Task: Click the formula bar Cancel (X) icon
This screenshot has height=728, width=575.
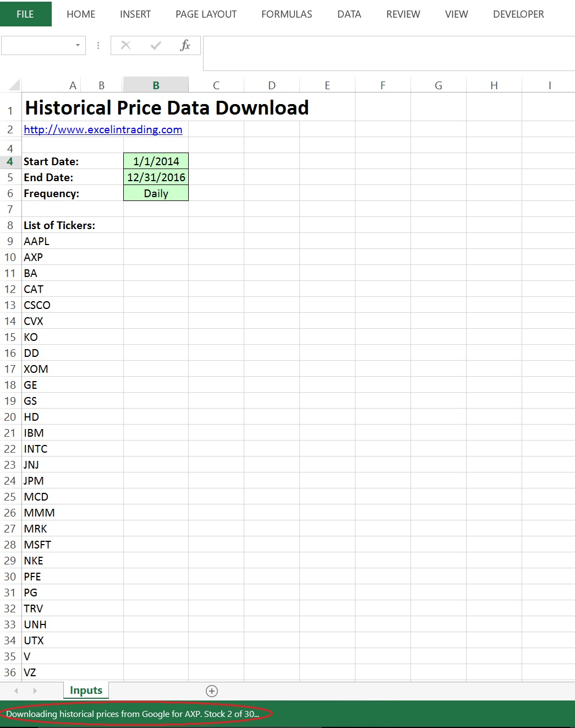Action: (125, 45)
